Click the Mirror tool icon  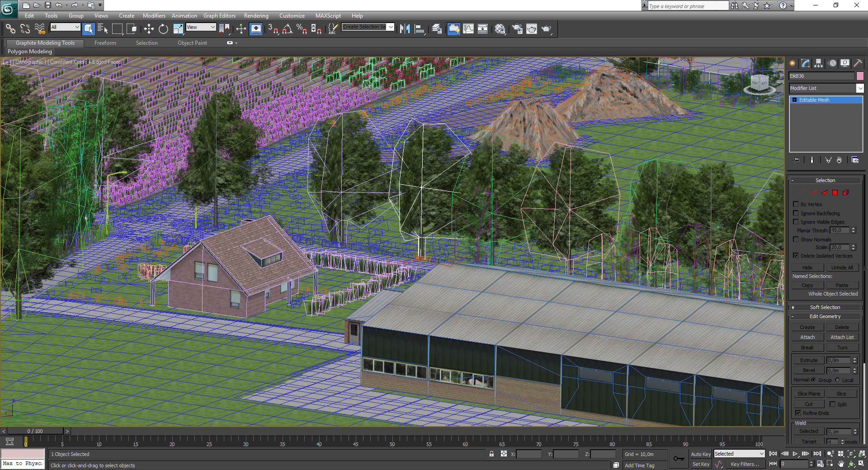tap(405, 29)
